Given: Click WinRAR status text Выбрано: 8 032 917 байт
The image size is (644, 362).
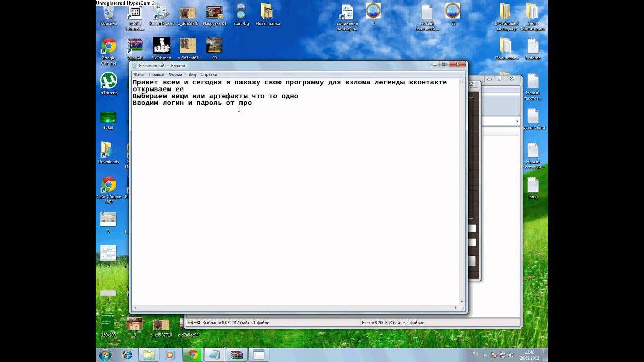Looking at the screenshot, I should click(235, 323).
